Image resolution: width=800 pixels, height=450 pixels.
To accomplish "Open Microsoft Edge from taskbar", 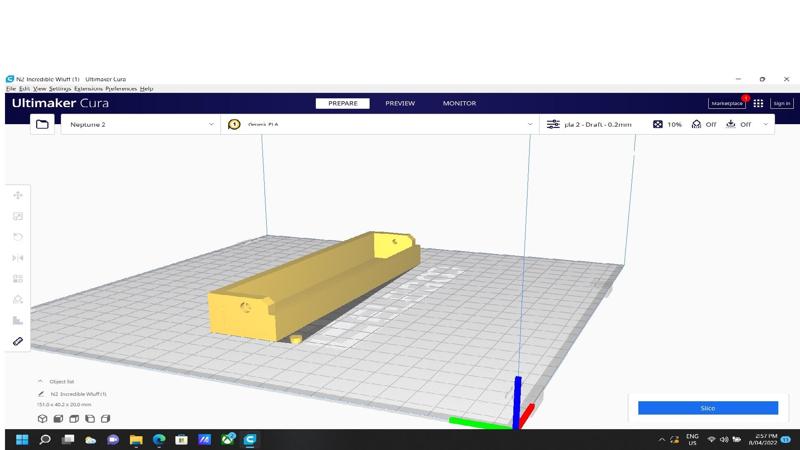I will click(159, 439).
